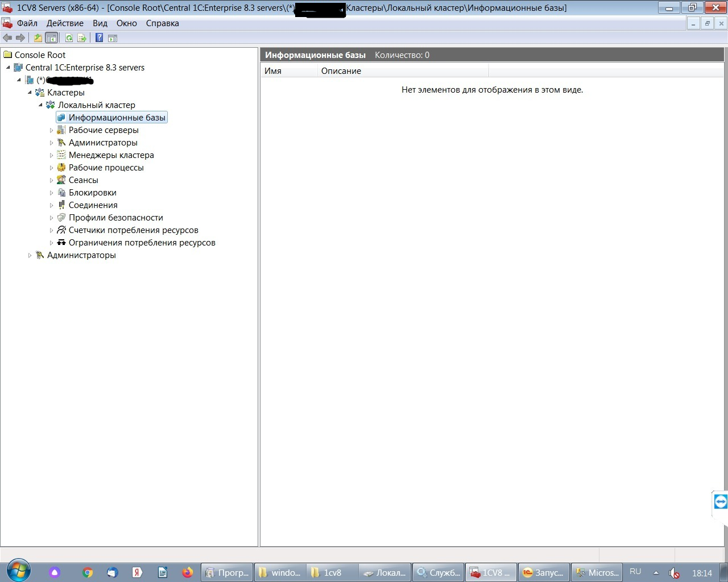Image resolution: width=728 pixels, height=582 pixels.
Task: Click the Up one level folder icon
Action: (38, 38)
